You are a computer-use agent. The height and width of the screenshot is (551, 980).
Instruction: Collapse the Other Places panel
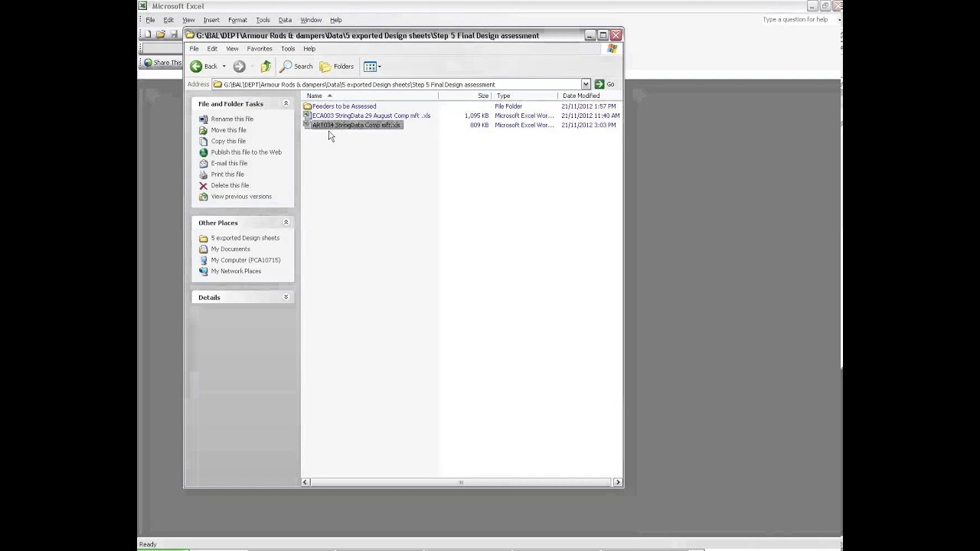(286, 223)
